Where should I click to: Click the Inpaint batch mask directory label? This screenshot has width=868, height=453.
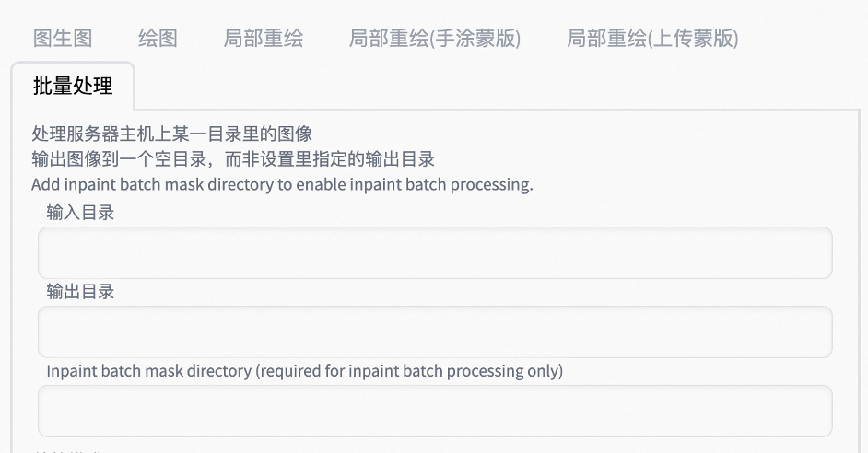(x=304, y=371)
